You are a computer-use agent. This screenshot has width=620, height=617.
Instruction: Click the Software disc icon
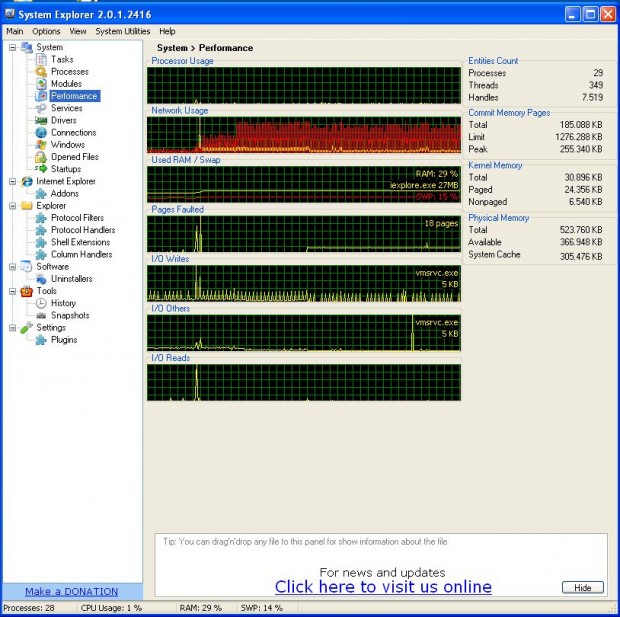(x=27, y=267)
